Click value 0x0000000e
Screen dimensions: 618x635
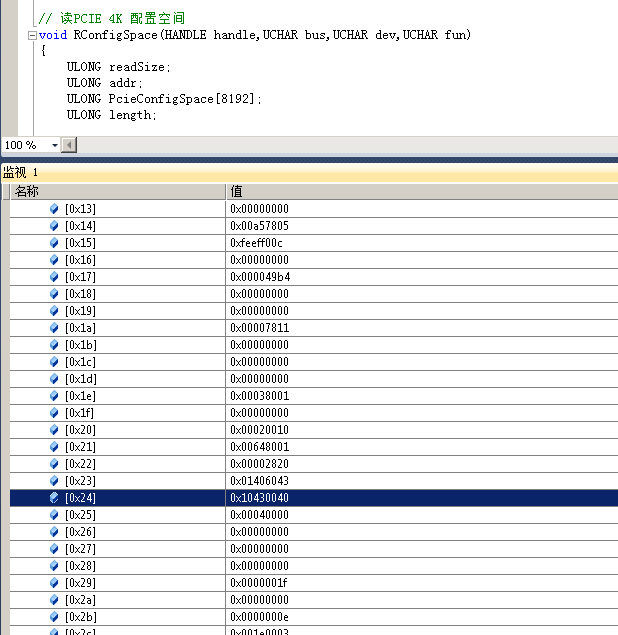pos(260,617)
